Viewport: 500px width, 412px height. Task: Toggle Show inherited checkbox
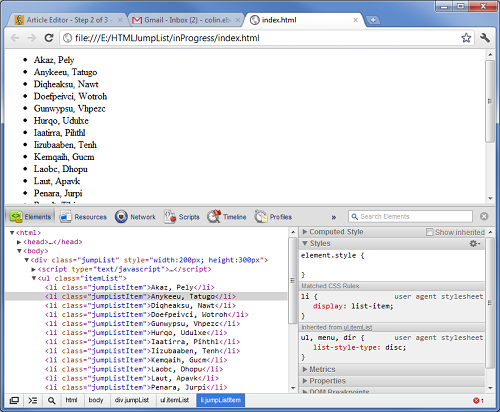click(x=430, y=232)
